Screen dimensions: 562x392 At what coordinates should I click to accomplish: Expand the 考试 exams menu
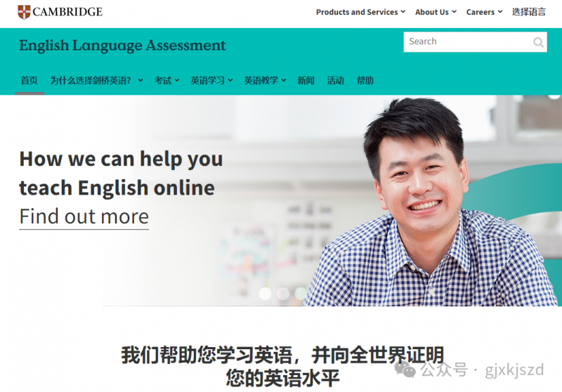(166, 80)
